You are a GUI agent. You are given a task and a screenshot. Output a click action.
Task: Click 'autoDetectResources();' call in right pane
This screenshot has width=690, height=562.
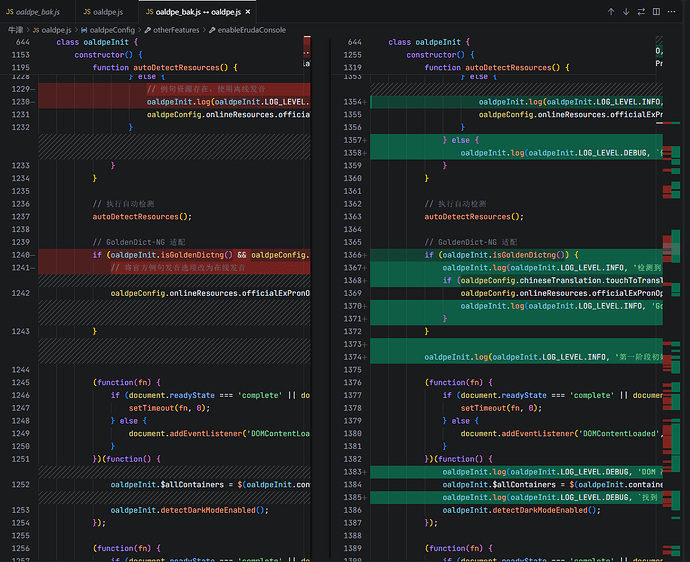[474, 217]
